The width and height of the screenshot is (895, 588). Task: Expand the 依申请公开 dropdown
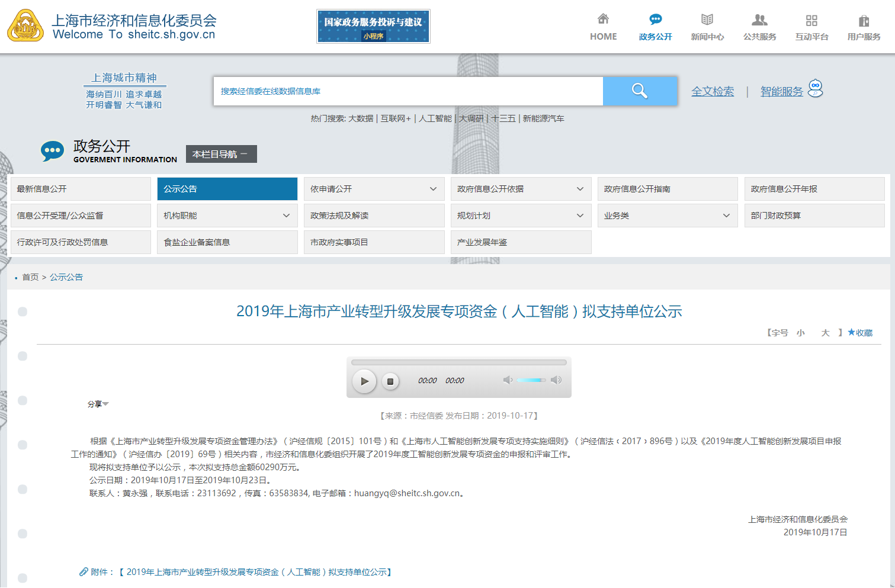click(433, 189)
